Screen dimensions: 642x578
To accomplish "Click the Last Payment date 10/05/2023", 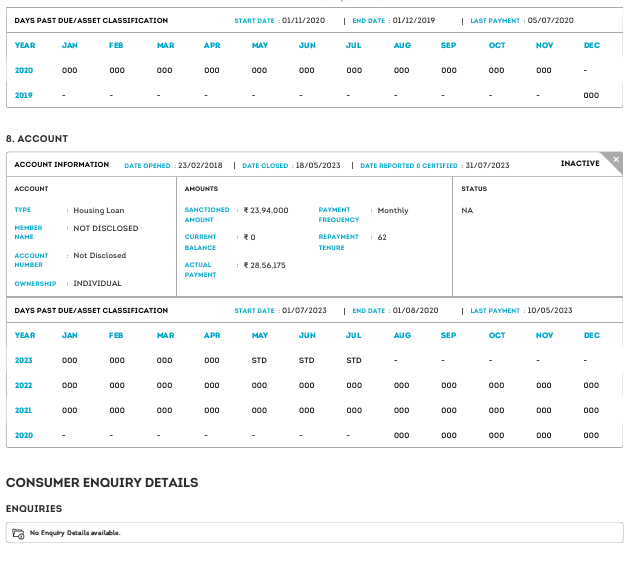I will tap(551, 311).
